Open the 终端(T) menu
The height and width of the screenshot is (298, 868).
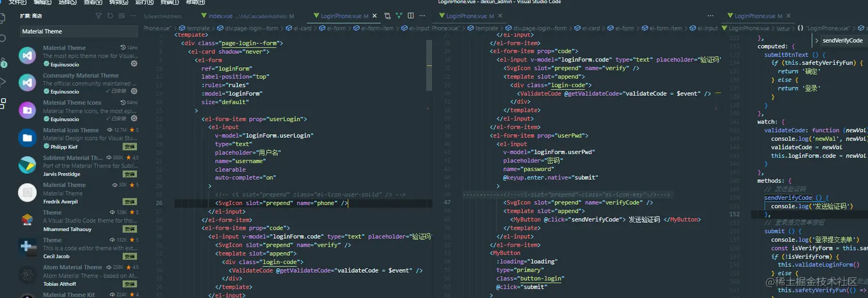(x=169, y=2)
